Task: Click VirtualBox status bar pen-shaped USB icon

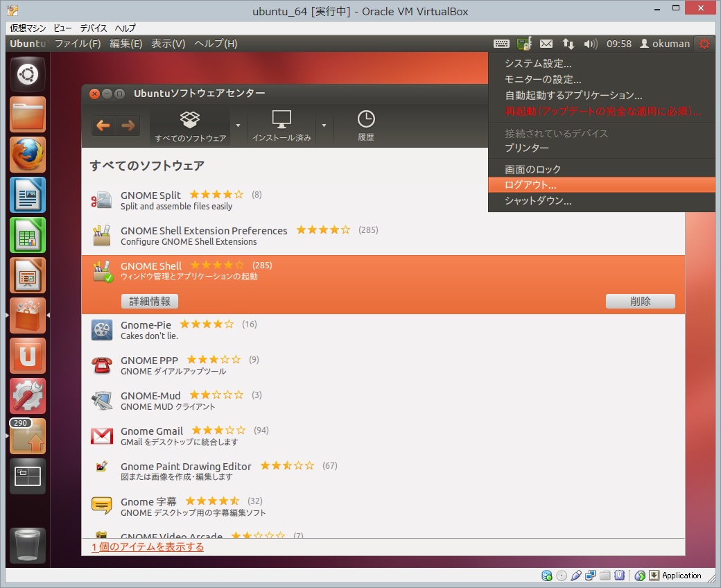Action: (575, 575)
